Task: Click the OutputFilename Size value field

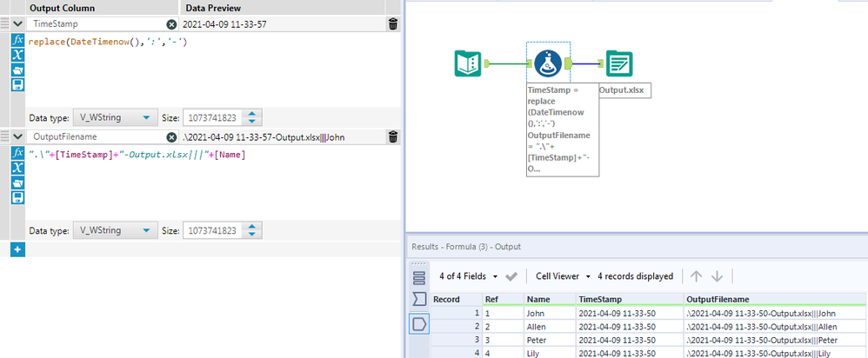Action: (x=213, y=230)
